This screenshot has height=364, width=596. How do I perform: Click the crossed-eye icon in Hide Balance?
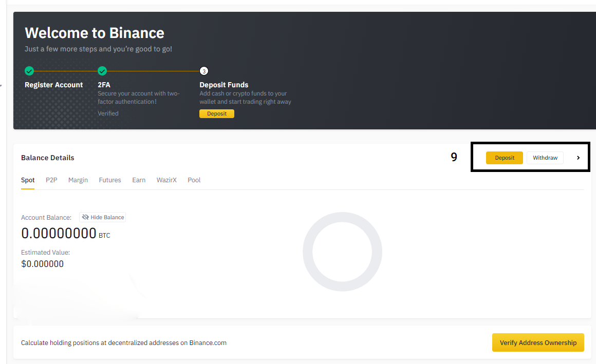tap(85, 217)
